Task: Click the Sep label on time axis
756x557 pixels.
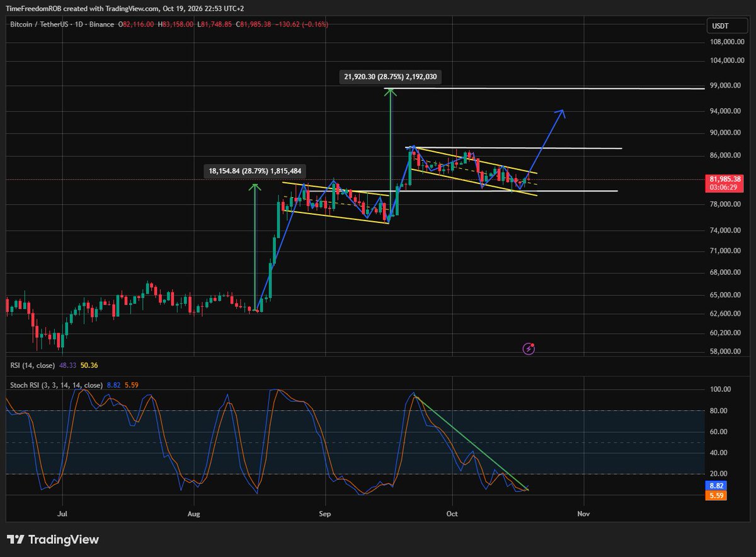Action: (x=325, y=514)
